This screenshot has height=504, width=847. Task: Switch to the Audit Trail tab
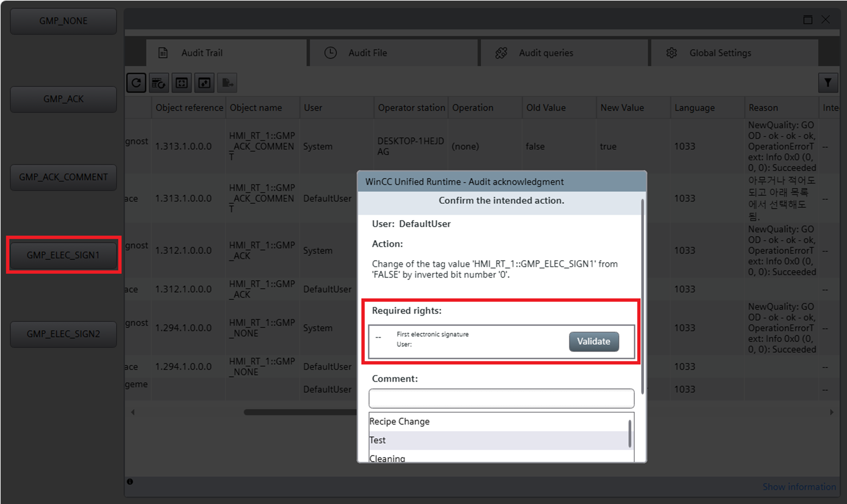click(226, 53)
